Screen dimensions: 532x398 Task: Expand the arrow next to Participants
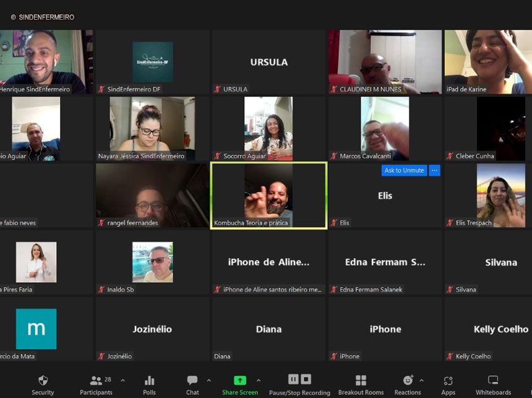coord(122,380)
